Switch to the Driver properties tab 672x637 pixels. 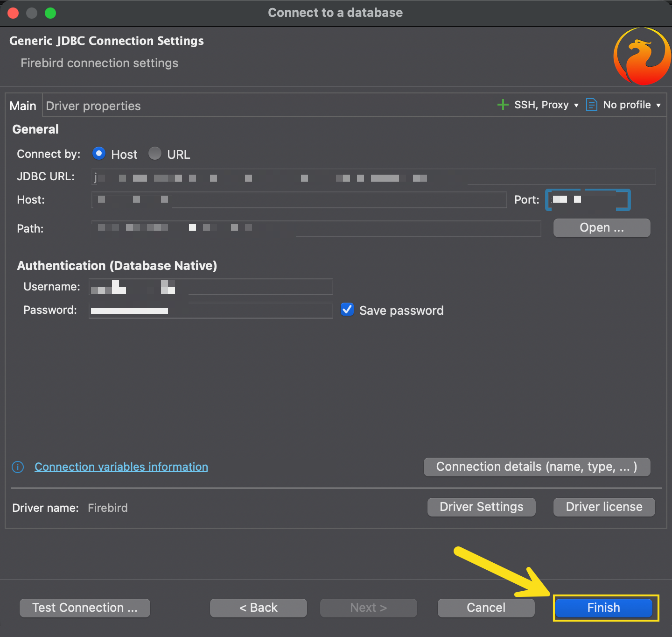point(93,106)
